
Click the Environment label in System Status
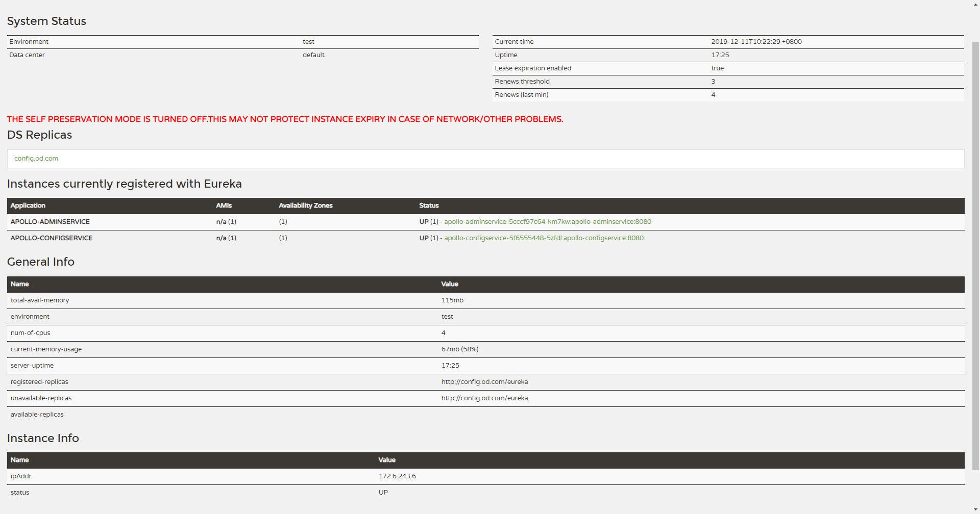click(x=29, y=42)
